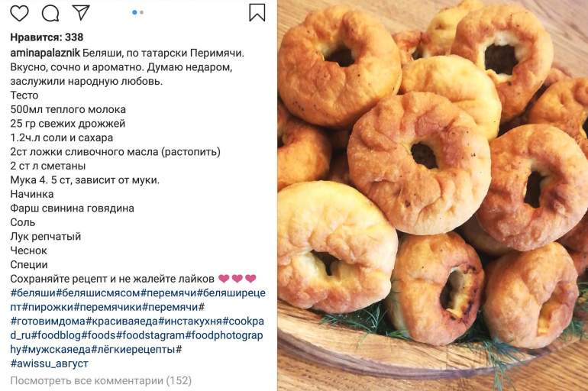Viewport: 588px width, 391px height.
Task: Select the first carousel dot indicator
Action: click(134, 12)
